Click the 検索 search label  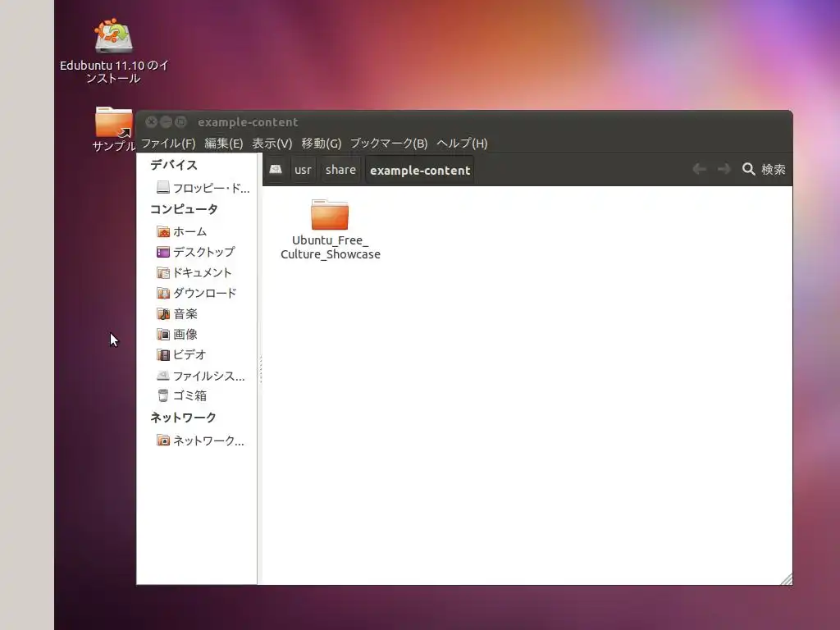coord(773,169)
